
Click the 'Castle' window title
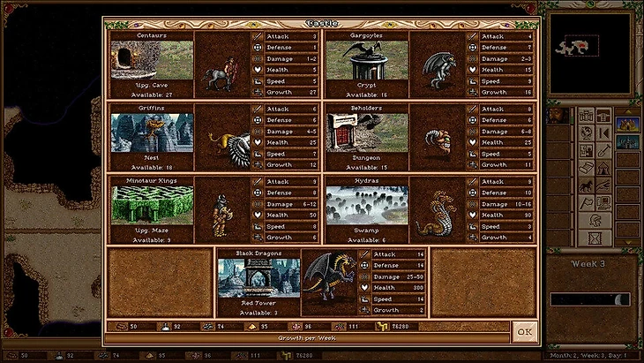[322, 24]
